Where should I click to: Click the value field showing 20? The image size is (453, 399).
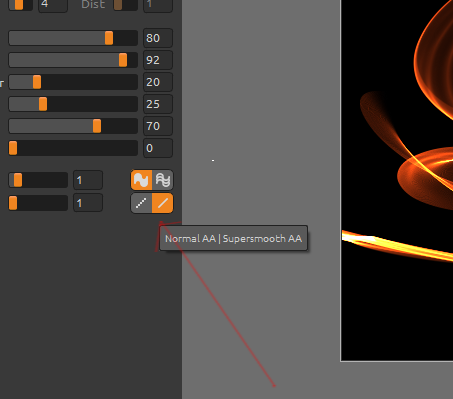tap(158, 82)
